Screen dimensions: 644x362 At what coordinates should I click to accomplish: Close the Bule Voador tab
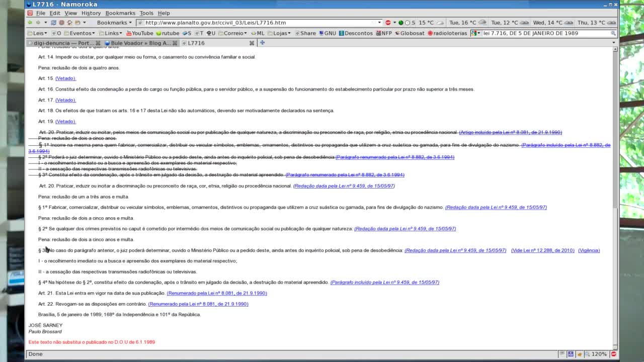tap(175, 43)
